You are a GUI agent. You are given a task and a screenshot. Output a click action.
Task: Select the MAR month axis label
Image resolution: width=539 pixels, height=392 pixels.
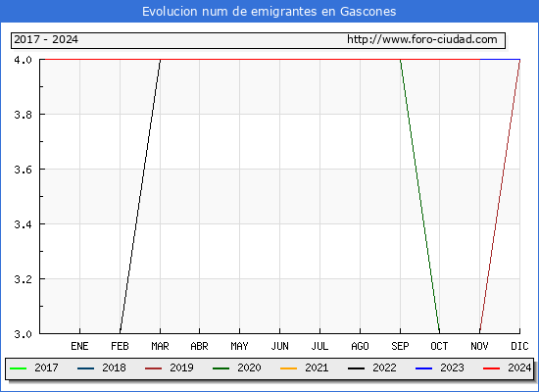[160, 346]
